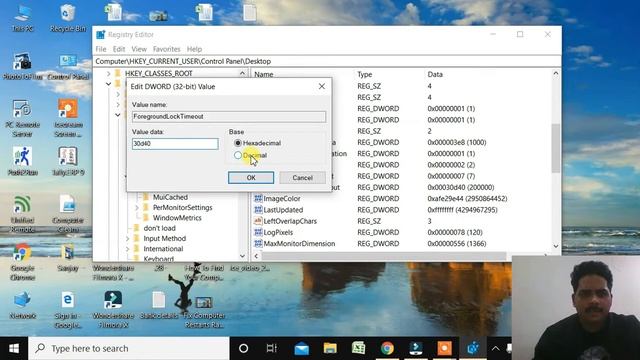
Task: Open Control Panel desktop shortcut
Action: click(x=68, y=67)
